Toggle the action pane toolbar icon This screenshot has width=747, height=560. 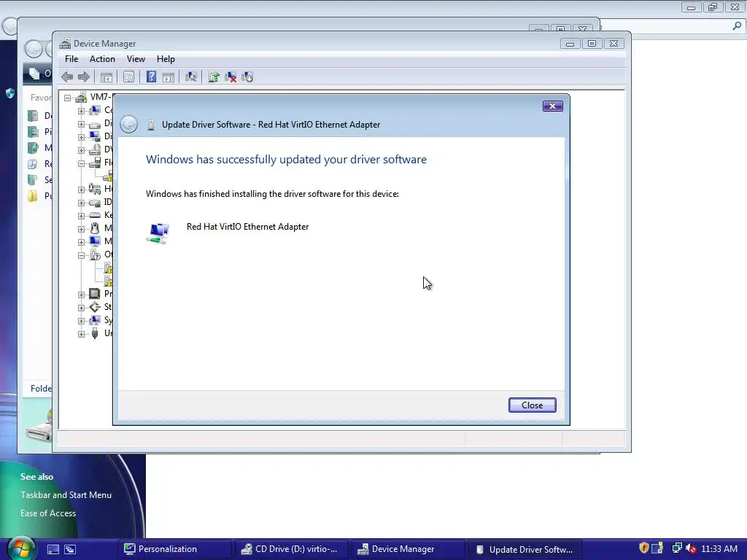(169, 77)
